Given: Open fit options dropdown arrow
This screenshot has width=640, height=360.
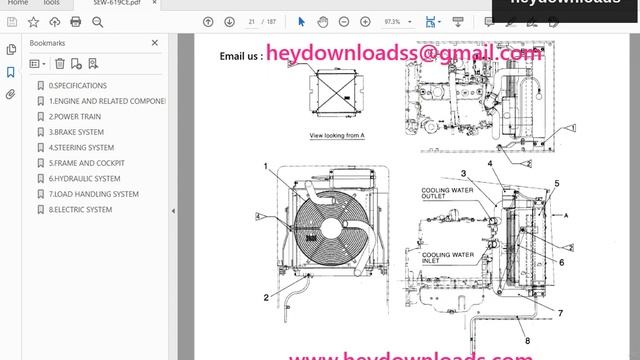Looking at the screenshot, I should tap(439, 22).
